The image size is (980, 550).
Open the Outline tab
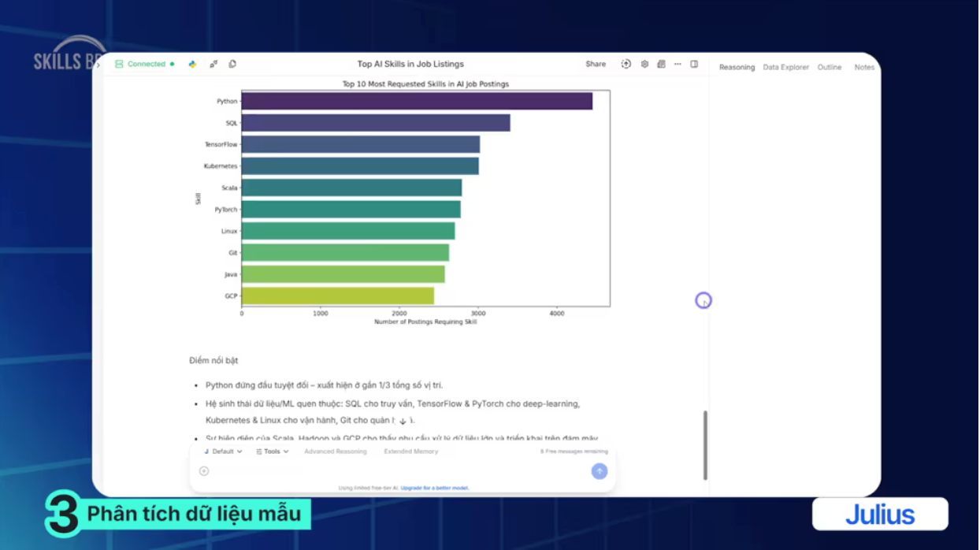pos(829,68)
